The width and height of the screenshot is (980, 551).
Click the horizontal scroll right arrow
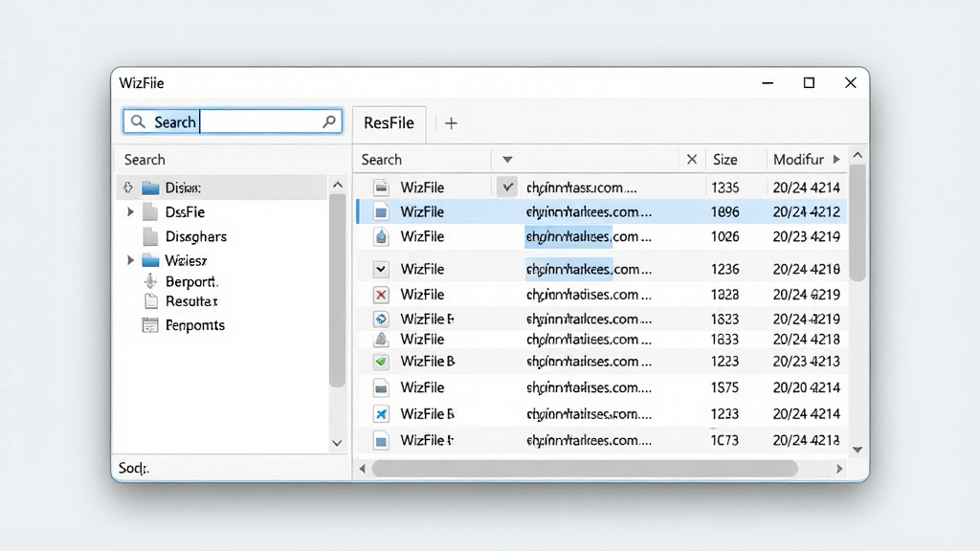point(839,469)
